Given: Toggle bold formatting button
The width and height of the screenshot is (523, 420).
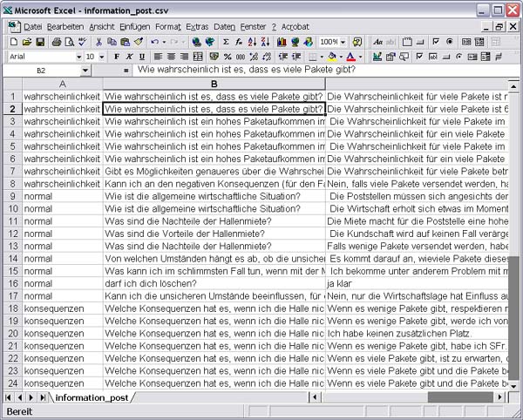Looking at the screenshot, I should pos(117,57).
